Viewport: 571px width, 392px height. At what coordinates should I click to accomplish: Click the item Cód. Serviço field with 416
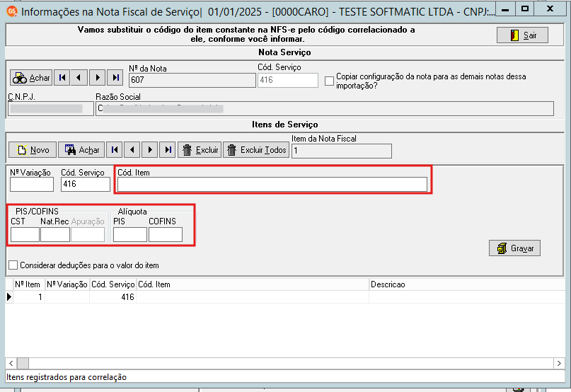(86, 185)
